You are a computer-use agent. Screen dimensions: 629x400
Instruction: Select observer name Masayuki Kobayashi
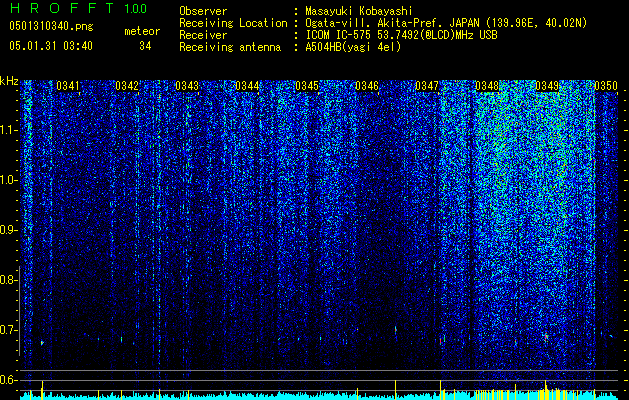coord(359,11)
